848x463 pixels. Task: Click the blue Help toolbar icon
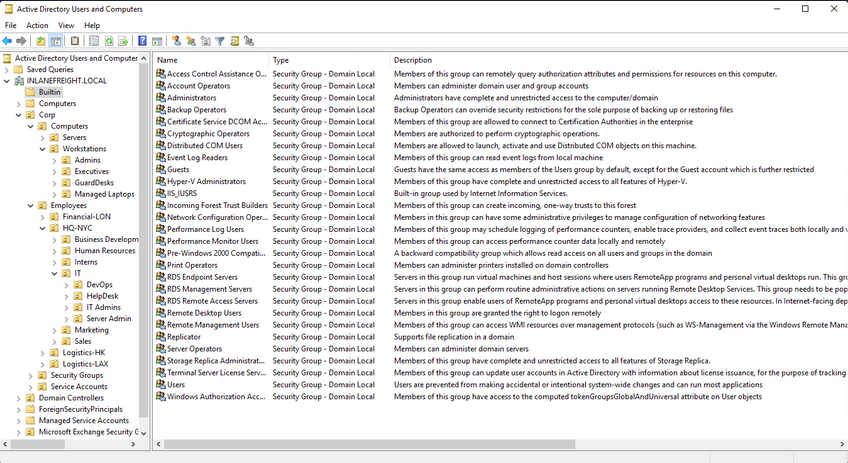(143, 41)
